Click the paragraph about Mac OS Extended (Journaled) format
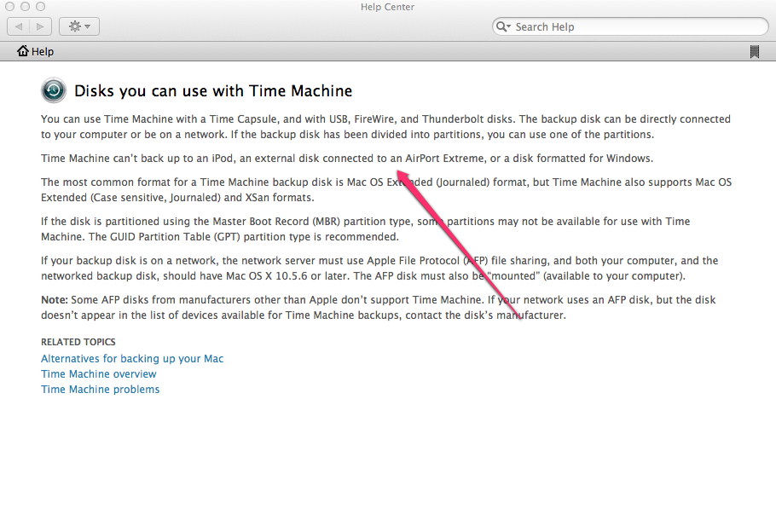Viewport: 776px width, 532px height. click(x=386, y=189)
